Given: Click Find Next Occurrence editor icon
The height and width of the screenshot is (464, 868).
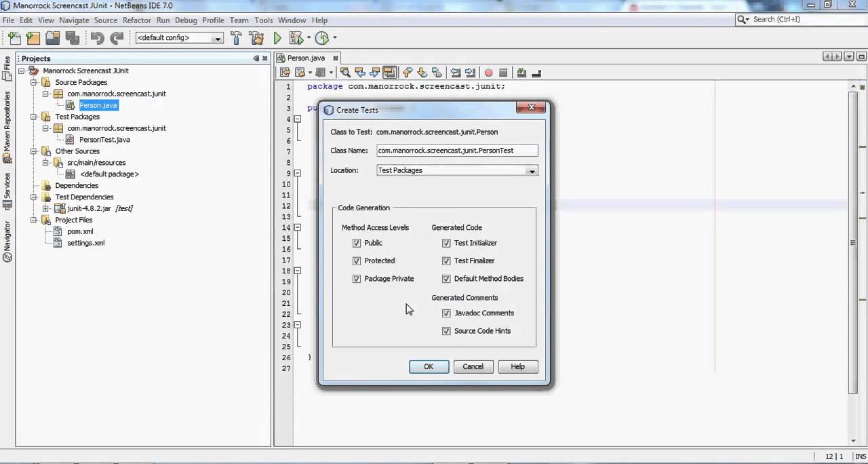Looking at the screenshot, I should pos(374,73).
